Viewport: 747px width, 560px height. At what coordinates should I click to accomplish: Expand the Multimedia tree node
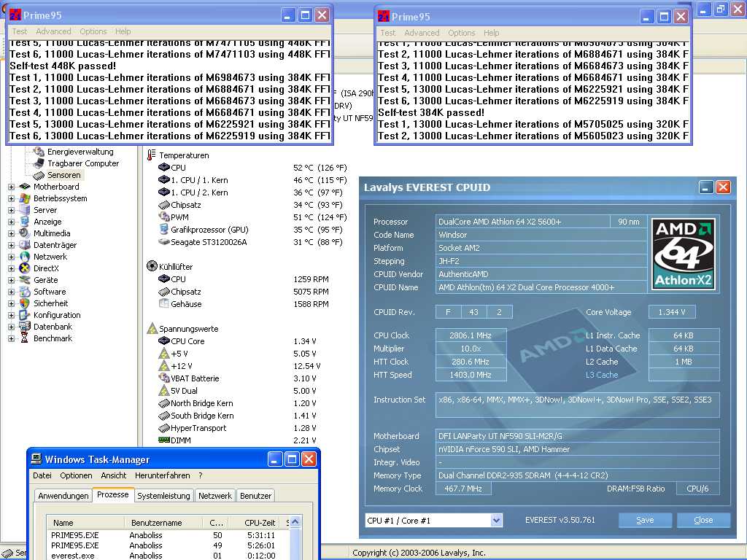[x=12, y=234]
